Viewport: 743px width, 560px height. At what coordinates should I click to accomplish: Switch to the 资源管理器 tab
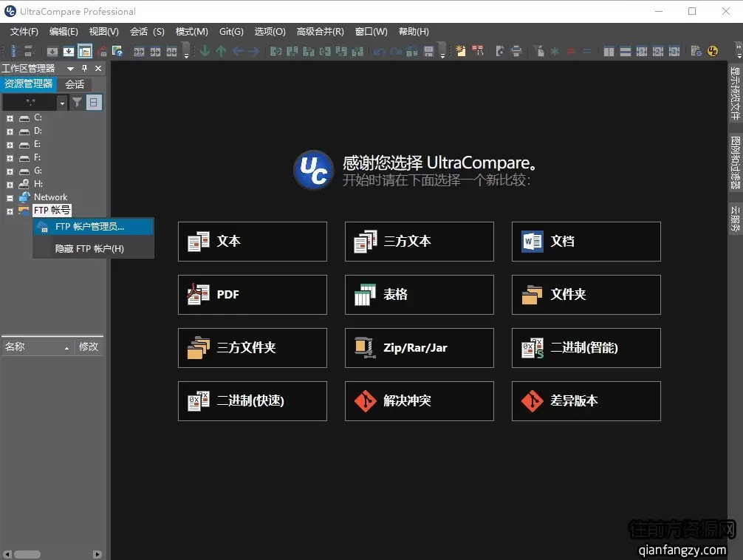coord(28,84)
